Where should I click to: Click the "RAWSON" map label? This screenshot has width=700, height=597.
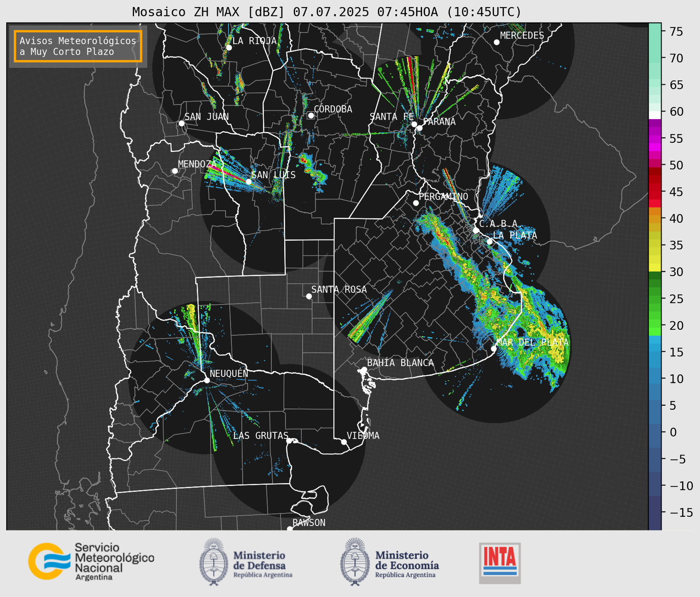(x=309, y=523)
